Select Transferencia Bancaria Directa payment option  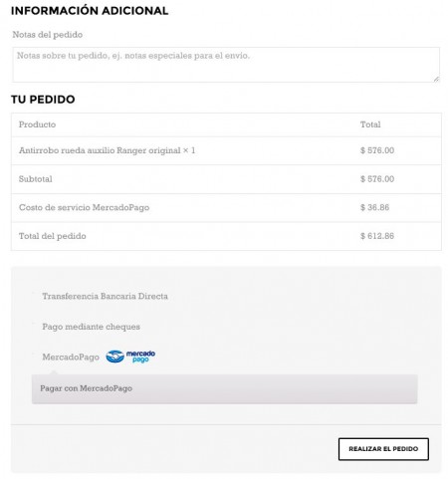coord(105,296)
